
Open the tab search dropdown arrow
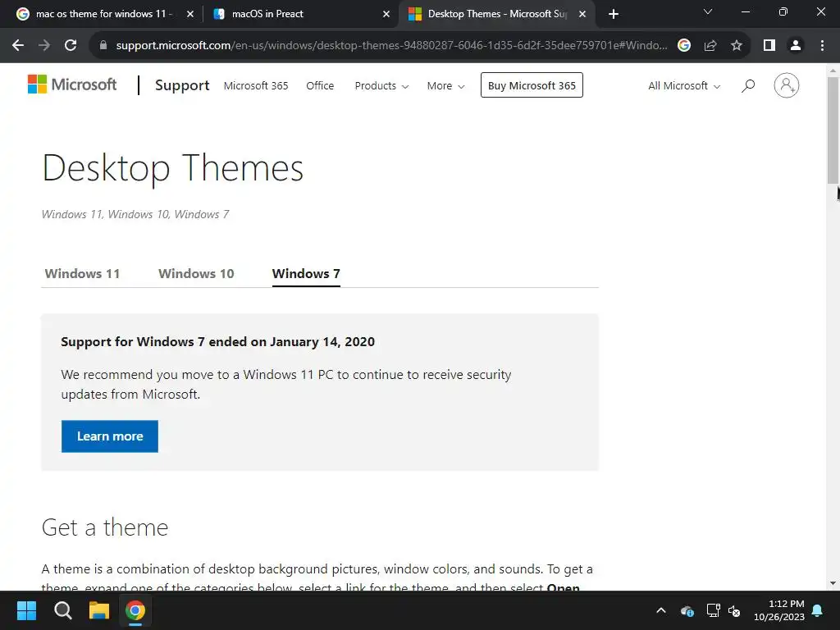tap(708, 11)
